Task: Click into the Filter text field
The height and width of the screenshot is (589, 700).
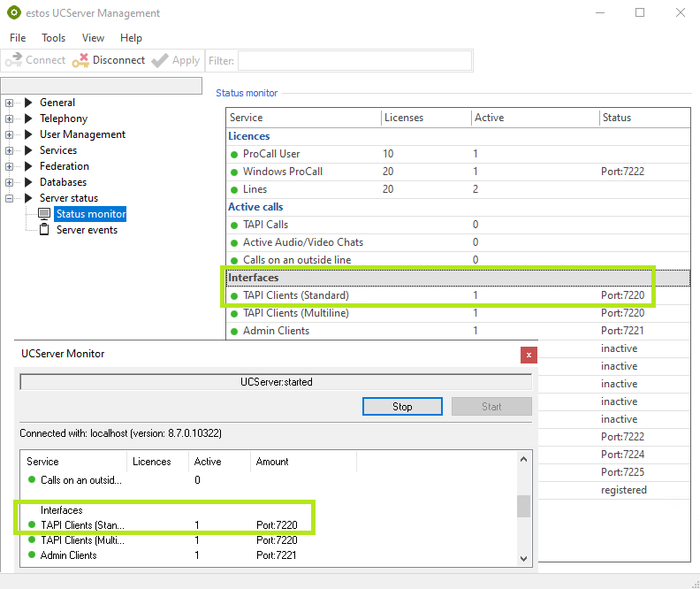Action: pyautogui.click(x=354, y=60)
